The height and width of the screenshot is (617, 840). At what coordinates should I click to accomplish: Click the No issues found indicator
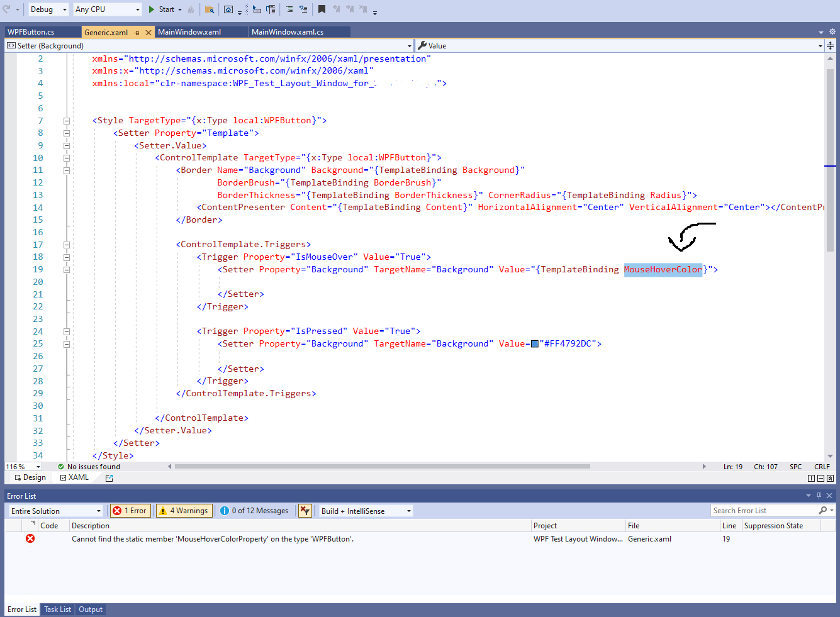coord(89,467)
